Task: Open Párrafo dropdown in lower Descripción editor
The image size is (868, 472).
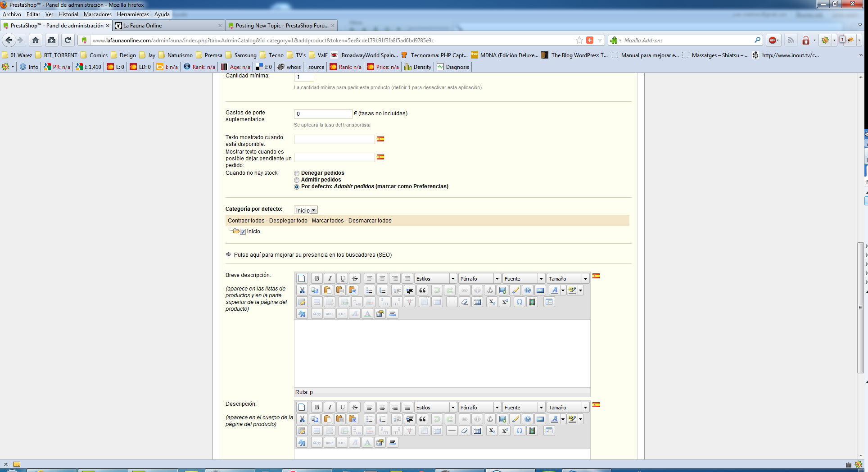Action: click(x=479, y=407)
